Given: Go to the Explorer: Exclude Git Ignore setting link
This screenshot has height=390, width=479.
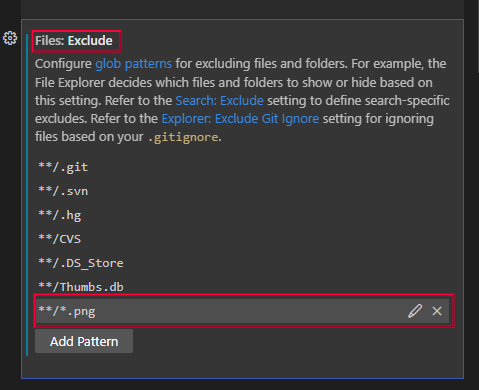Looking at the screenshot, I should (x=240, y=119).
